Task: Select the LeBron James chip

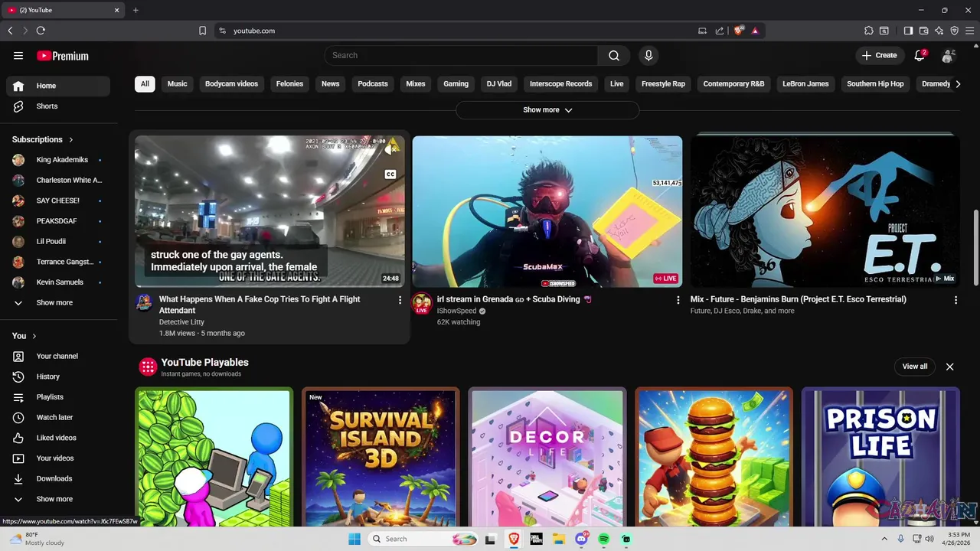Action: tap(805, 83)
